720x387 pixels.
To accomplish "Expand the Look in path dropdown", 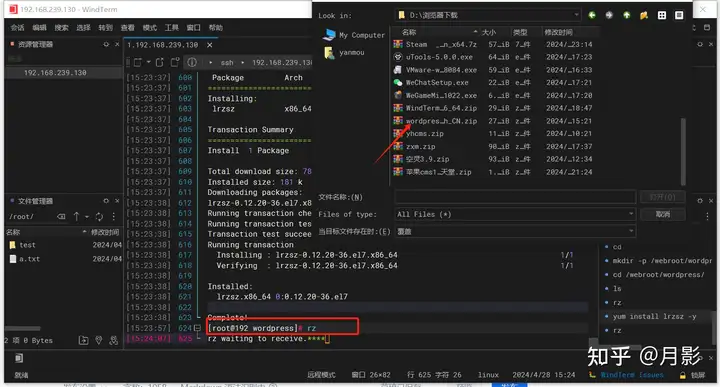I will pyautogui.click(x=576, y=15).
